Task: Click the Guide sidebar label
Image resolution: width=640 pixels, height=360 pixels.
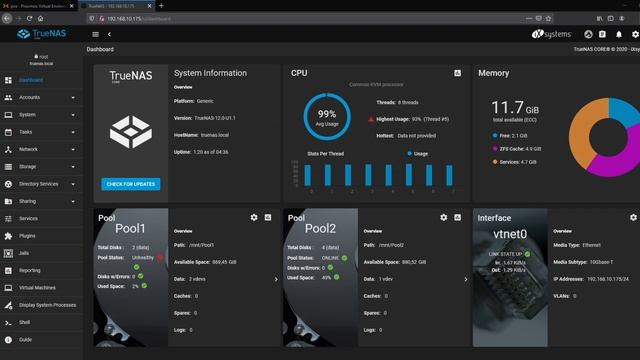Action: pyautogui.click(x=25, y=340)
